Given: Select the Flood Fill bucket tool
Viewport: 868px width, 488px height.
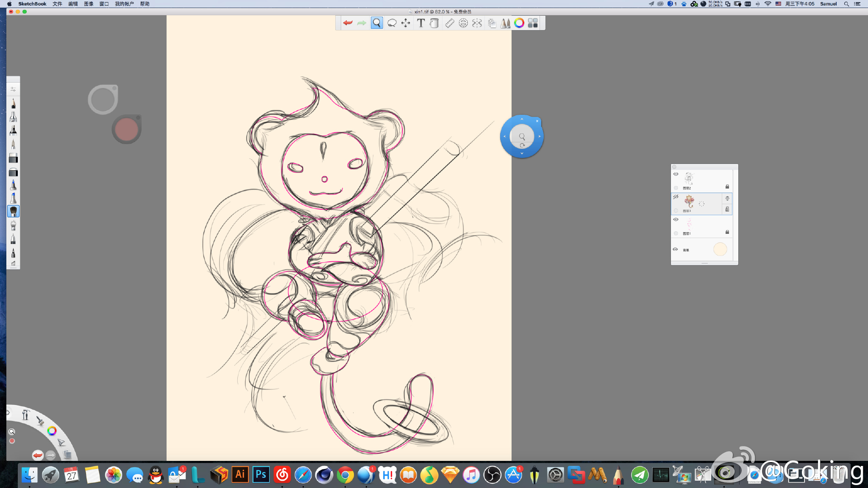Looking at the screenshot, I should [434, 23].
